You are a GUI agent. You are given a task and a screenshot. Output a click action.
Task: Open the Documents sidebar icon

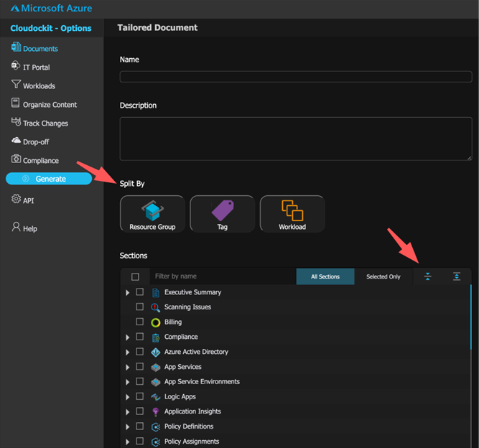click(16, 47)
